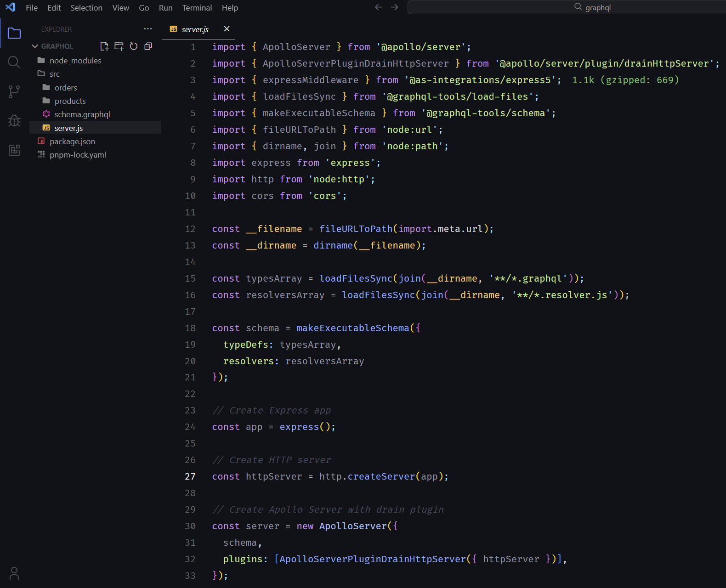Open the Edit menu

[x=54, y=8]
